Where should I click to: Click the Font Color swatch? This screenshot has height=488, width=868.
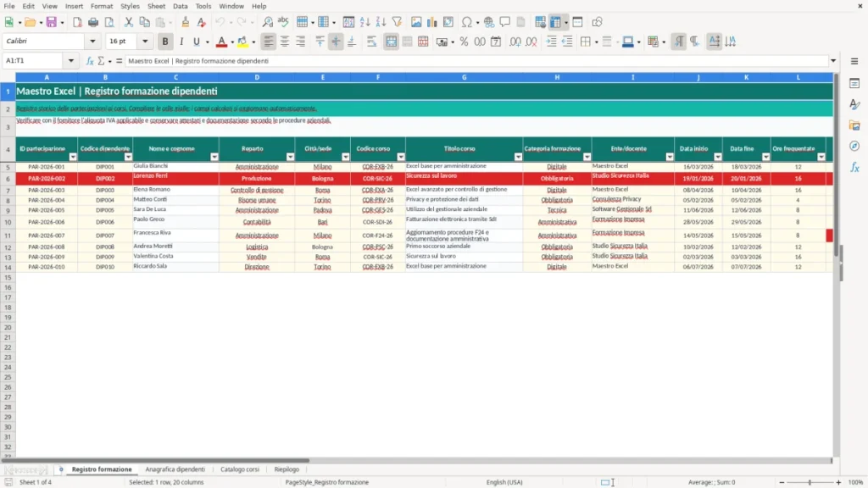coord(221,42)
